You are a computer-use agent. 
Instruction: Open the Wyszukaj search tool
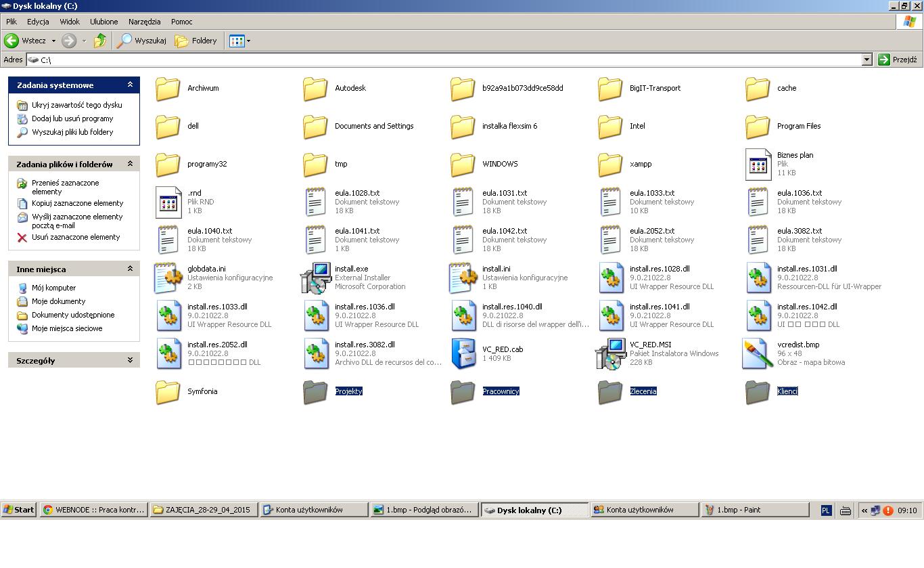point(142,41)
